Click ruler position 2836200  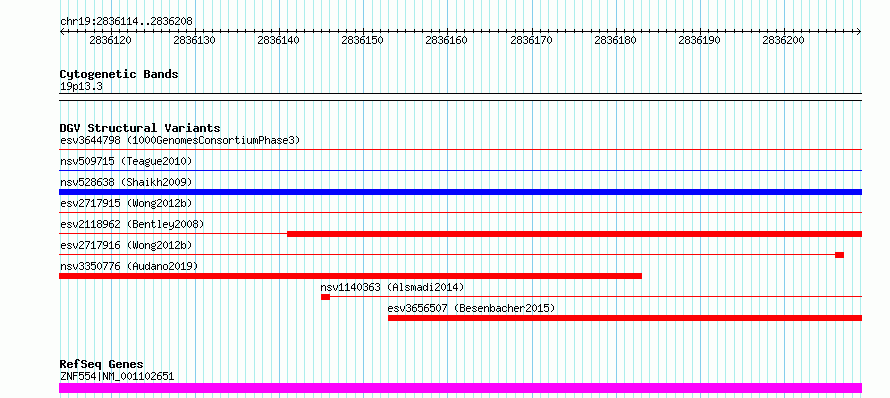coord(783,40)
